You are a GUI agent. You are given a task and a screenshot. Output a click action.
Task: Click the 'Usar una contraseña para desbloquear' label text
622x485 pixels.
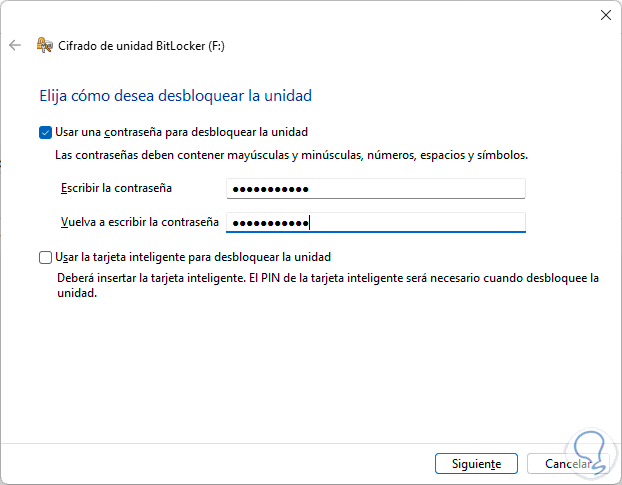click(x=181, y=131)
